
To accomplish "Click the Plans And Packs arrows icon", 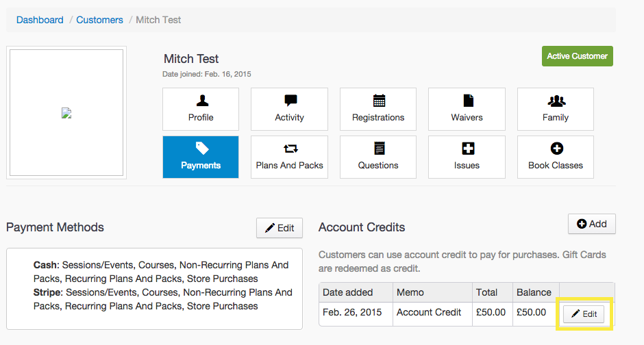I will pyautogui.click(x=290, y=149).
